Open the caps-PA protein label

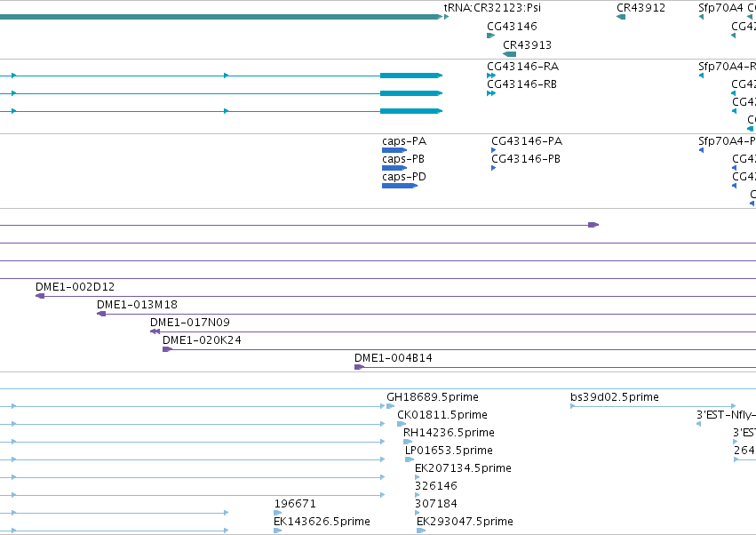(x=404, y=141)
